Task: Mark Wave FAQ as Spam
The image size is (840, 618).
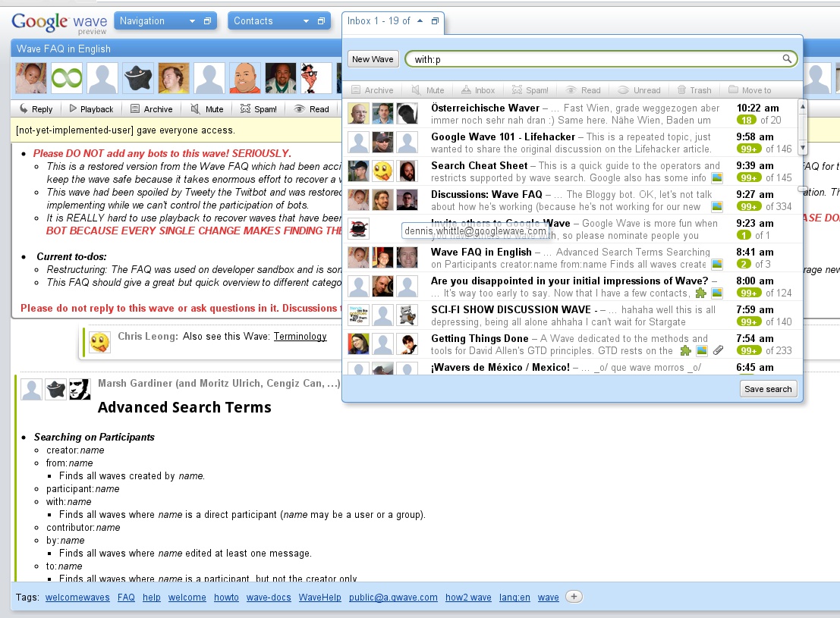Action: point(259,108)
